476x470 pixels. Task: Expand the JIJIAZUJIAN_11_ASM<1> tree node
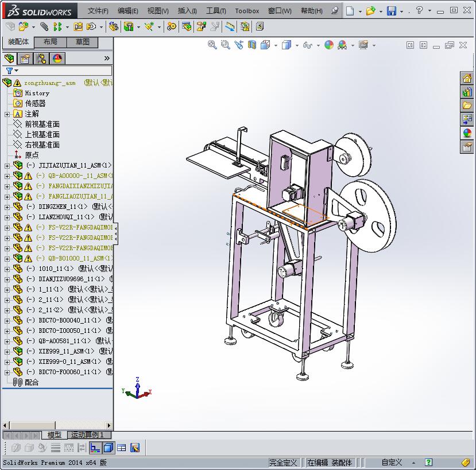(7, 166)
